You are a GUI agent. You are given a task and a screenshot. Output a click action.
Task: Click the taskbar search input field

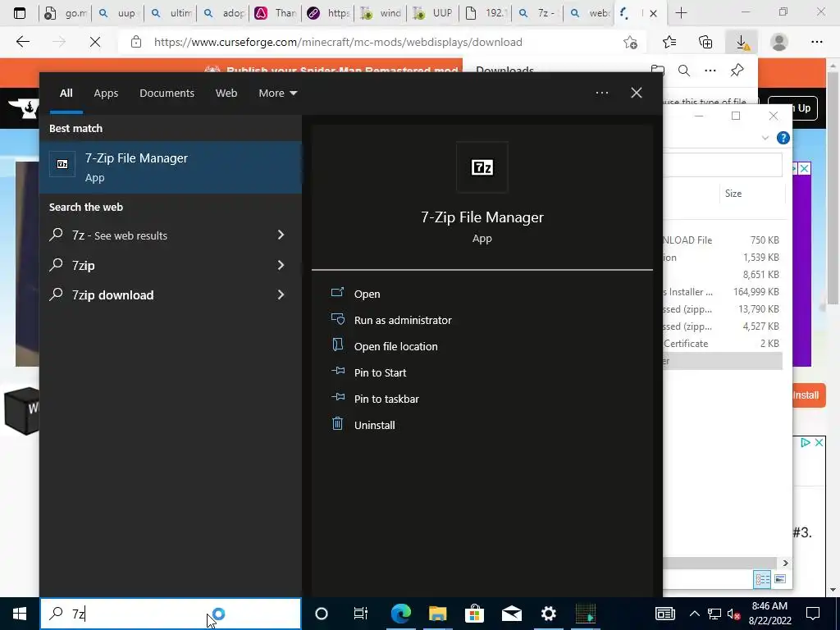pyautogui.click(x=171, y=614)
